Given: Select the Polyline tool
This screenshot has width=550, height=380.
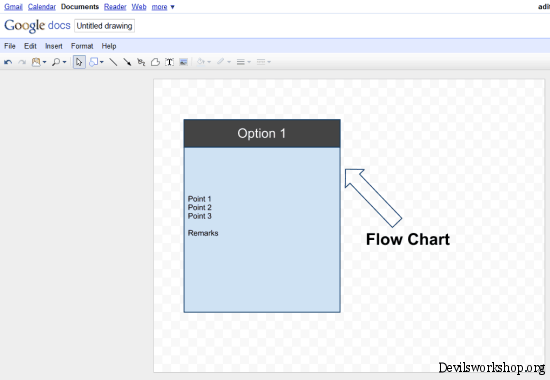Looking at the screenshot, I should point(155,62).
